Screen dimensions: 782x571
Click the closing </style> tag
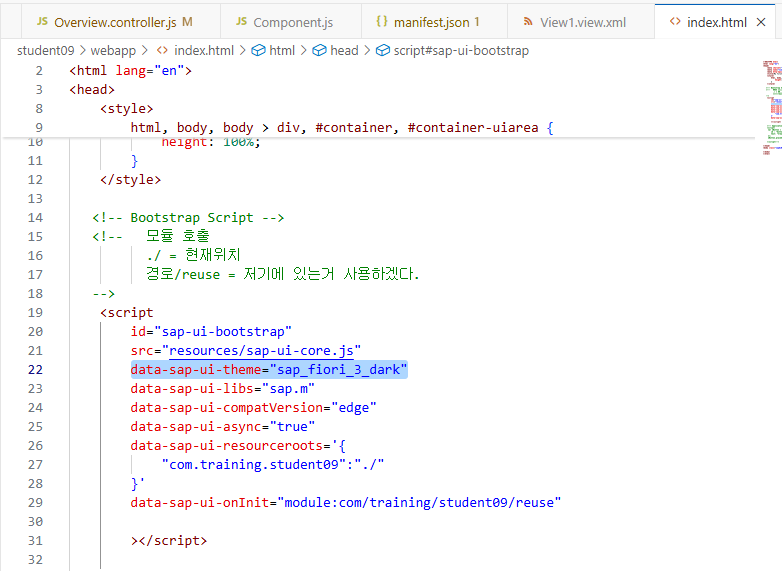click(x=131, y=180)
